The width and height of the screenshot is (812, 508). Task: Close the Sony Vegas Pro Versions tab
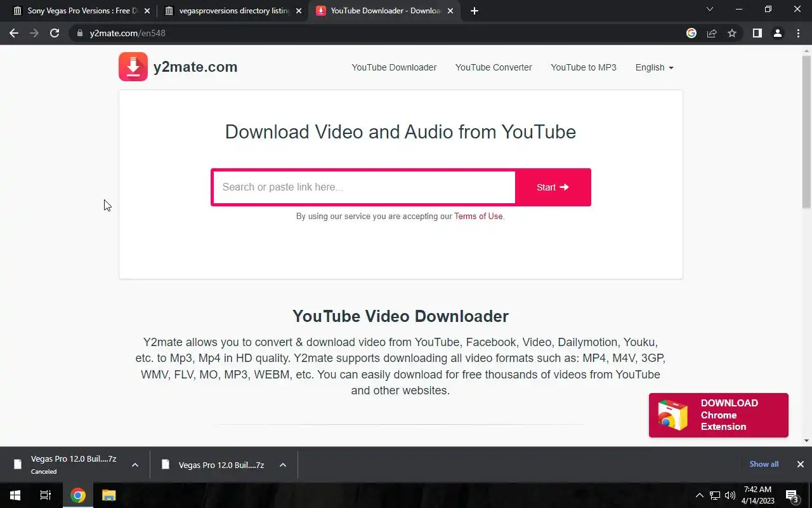coord(147,11)
